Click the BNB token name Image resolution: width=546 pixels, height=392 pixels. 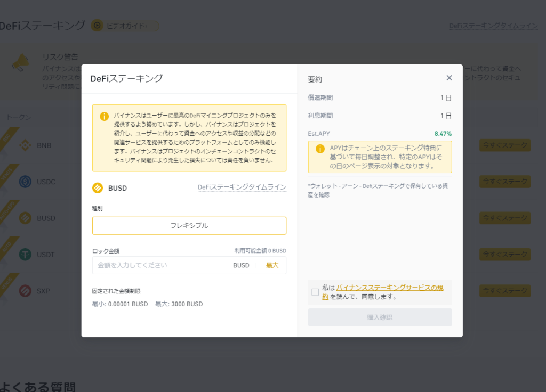coord(44,145)
